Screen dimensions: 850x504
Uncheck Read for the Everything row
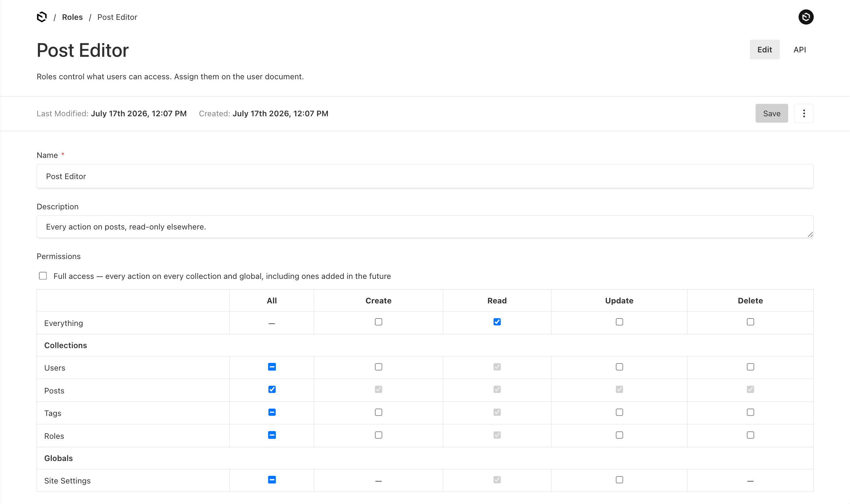[497, 322]
